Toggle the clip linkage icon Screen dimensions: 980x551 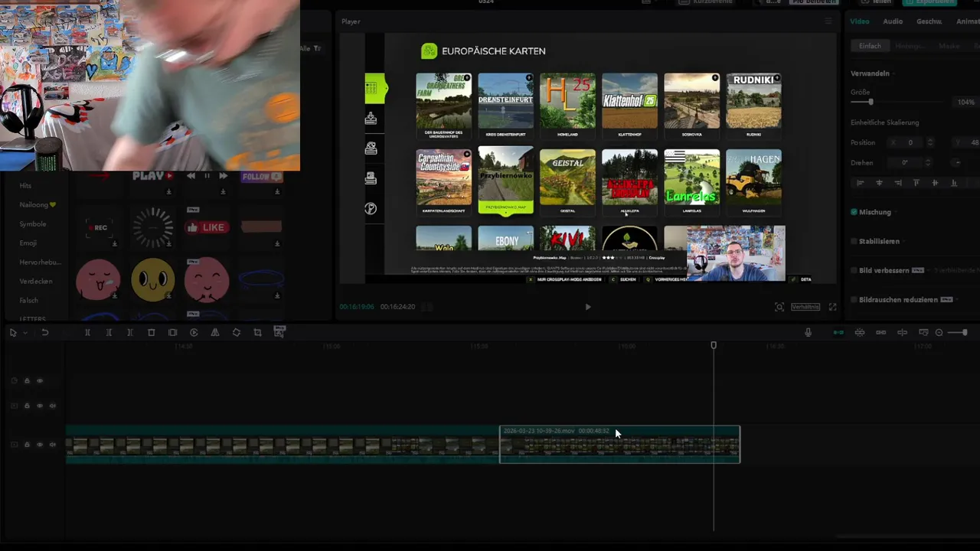881,332
